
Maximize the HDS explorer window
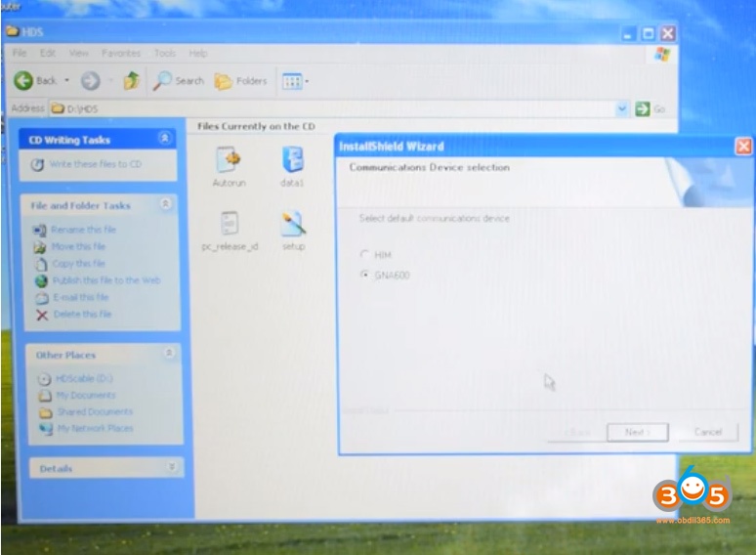coord(648,34)
